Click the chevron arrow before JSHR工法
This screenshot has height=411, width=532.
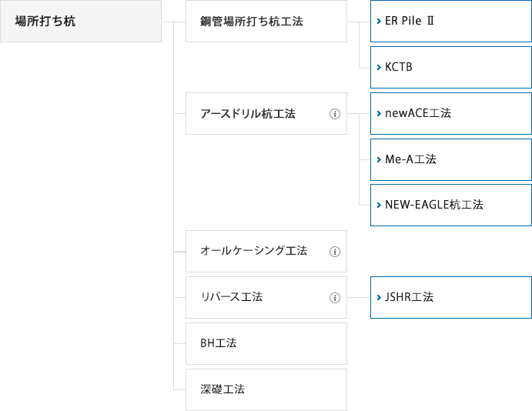pos(379,297)
